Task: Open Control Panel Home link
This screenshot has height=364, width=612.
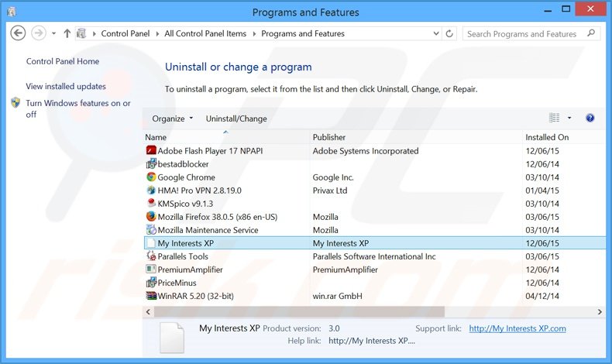Action: click(63, 61)
